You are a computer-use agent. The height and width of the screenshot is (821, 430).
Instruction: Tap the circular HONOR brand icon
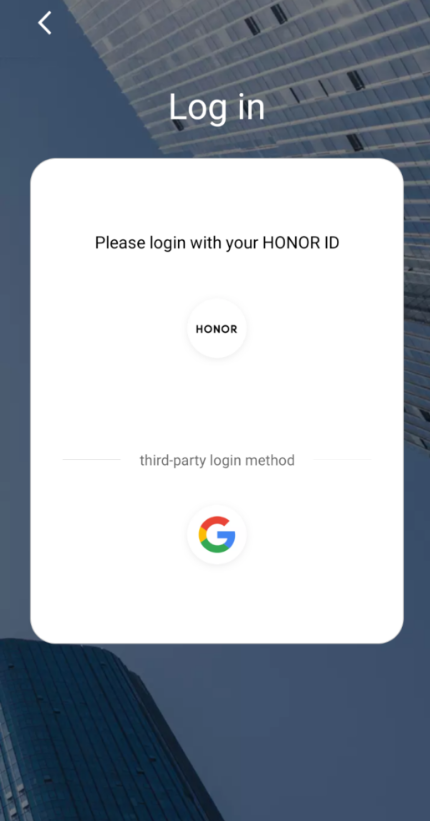point(217,329)
